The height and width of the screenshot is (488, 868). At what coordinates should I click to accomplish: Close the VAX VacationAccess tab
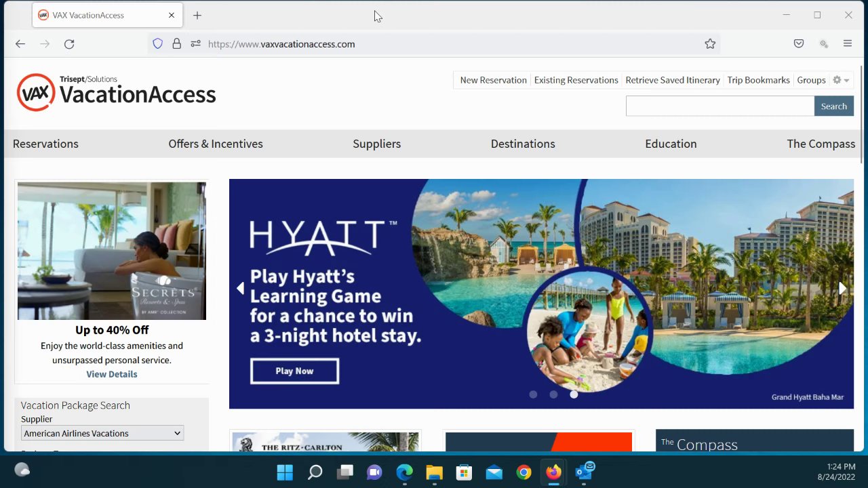(172, 15)
